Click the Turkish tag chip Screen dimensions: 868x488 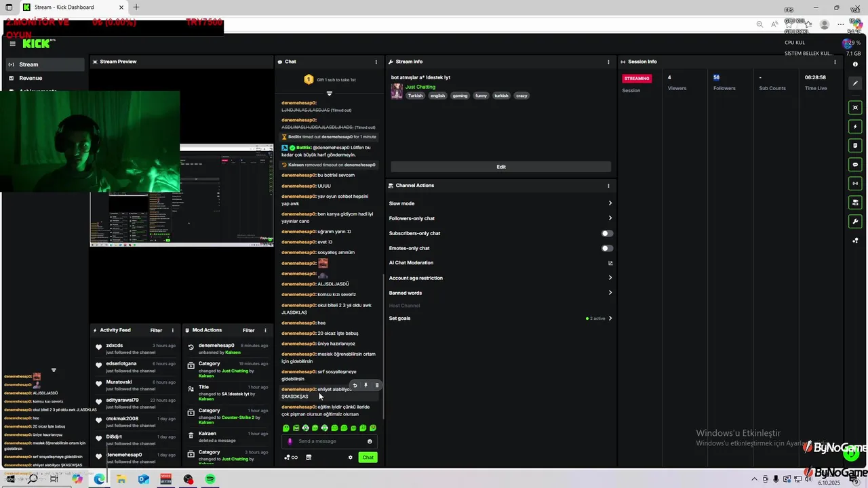click(x=416, y=96)
